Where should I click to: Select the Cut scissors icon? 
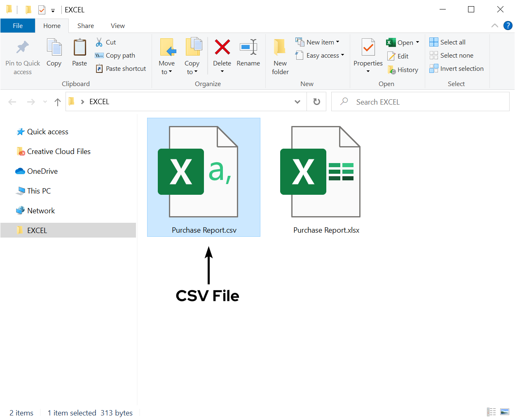(x=99, y=42)
